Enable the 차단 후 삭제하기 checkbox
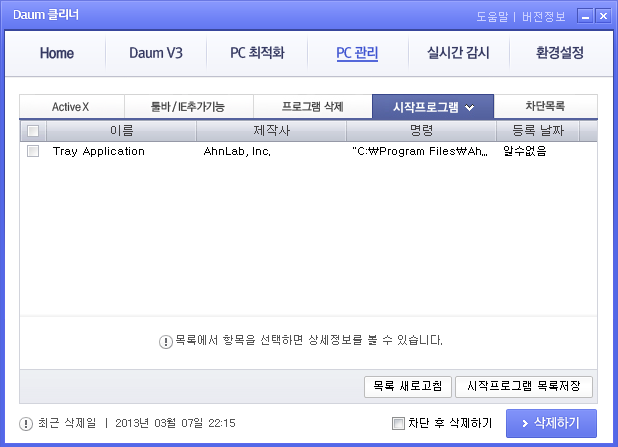This screenshot has height=447, width=618. (x=398, y=424)
